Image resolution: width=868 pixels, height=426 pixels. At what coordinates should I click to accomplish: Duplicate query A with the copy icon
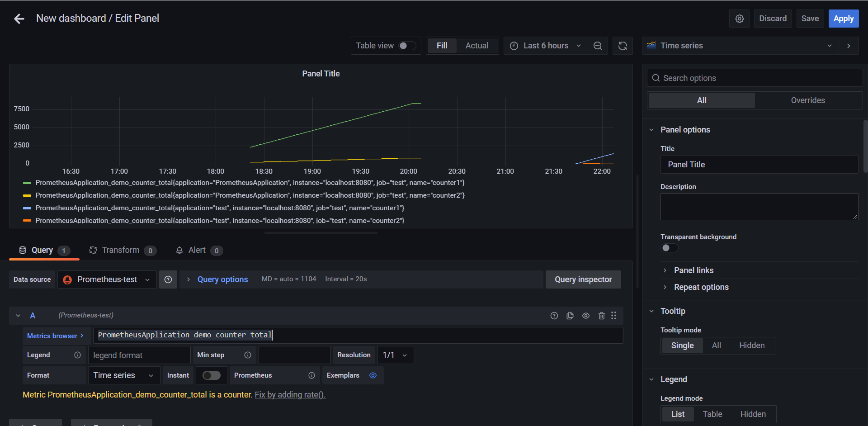click(570, 316)
